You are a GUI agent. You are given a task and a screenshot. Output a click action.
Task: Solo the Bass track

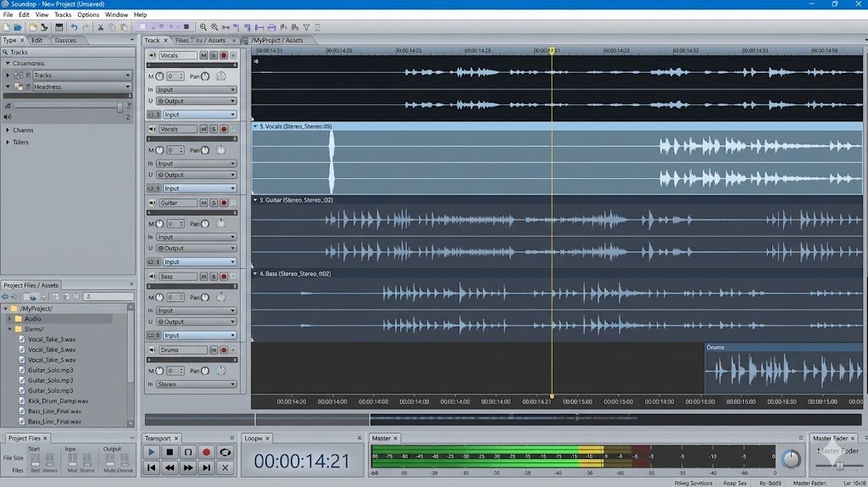pos(214,277)
